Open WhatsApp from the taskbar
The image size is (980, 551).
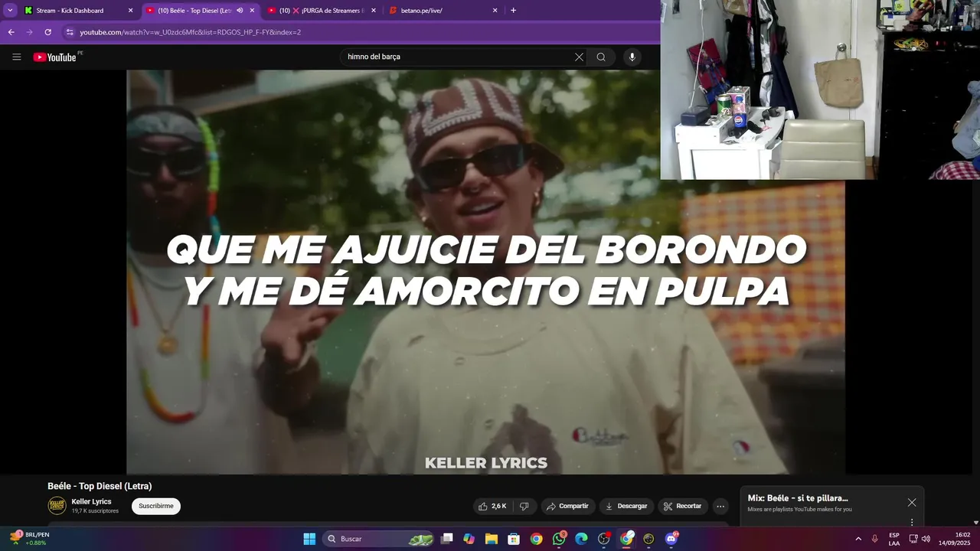(559, 539)
